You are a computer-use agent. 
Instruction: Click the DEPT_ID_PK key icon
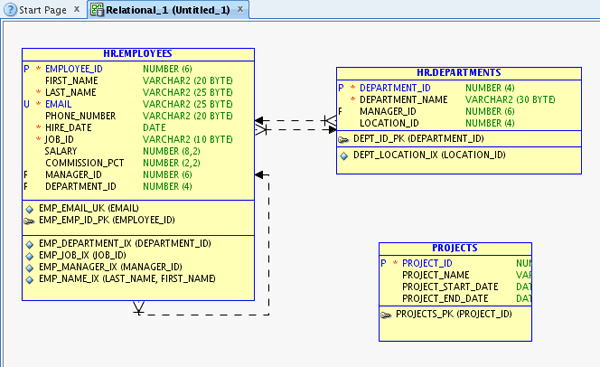click(x=344, y=140)
